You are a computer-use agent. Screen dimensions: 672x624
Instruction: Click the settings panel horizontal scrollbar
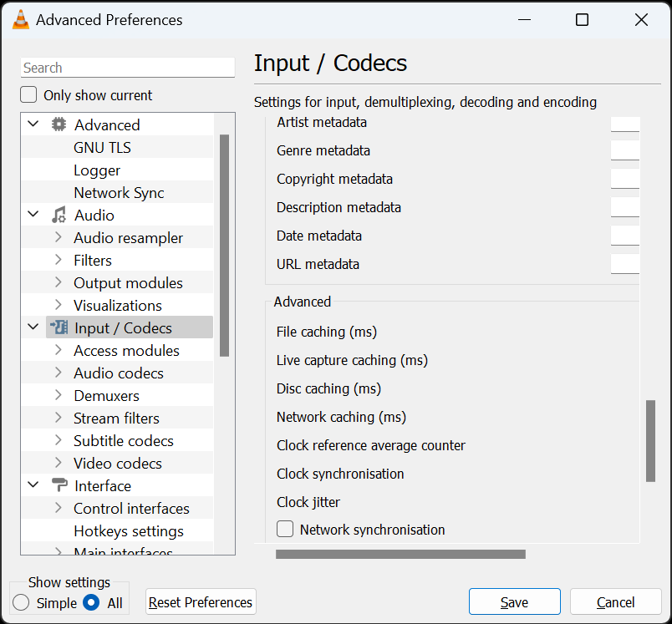click(400, 554)
